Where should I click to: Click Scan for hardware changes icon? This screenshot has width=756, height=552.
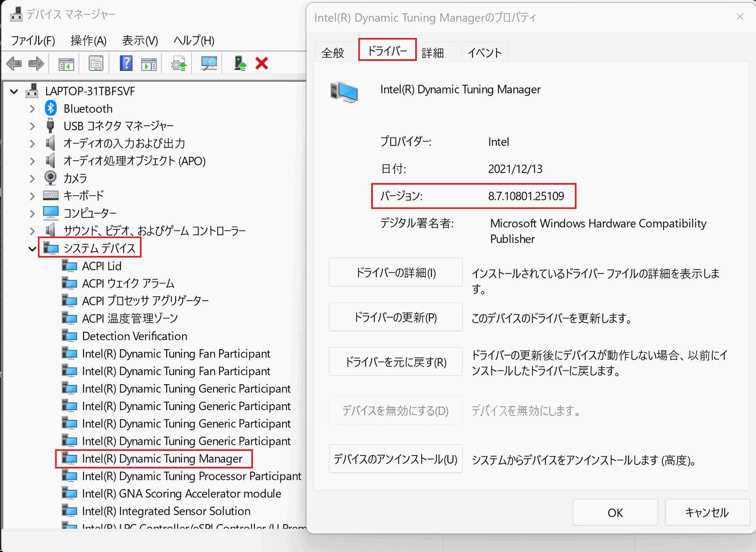click(209, 63)
